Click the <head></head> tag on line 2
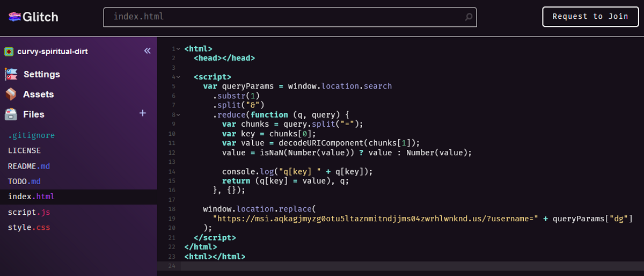Viewport: 644px width, 276px height. pyautogui.click(x=224, y=58)
